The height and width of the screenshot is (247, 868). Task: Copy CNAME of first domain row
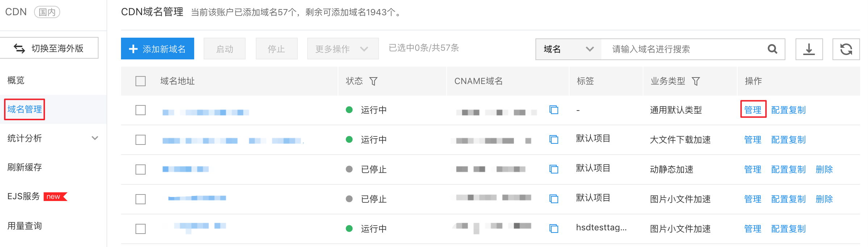[x=554, y=110]
